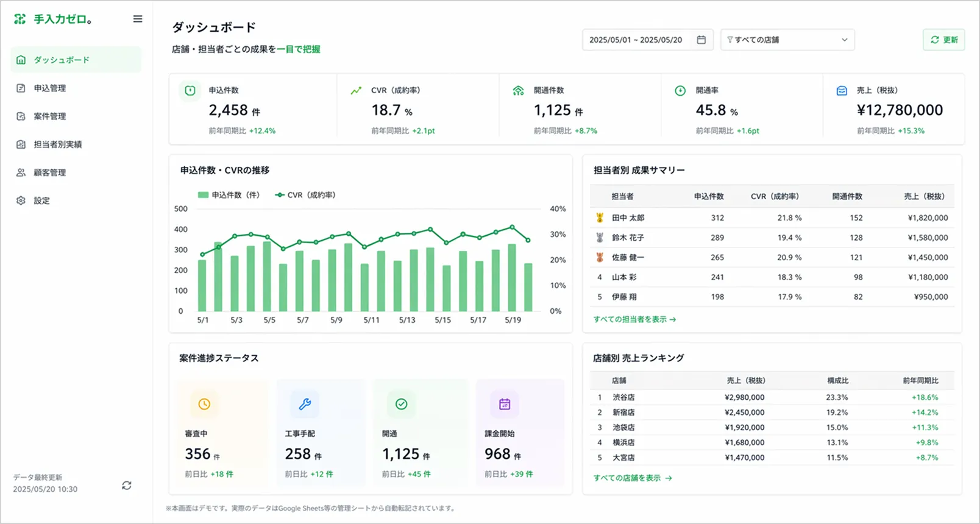Click the 工事手配 wrench icon
Screen dimensions: 980x524
click(x=305, y=404)
